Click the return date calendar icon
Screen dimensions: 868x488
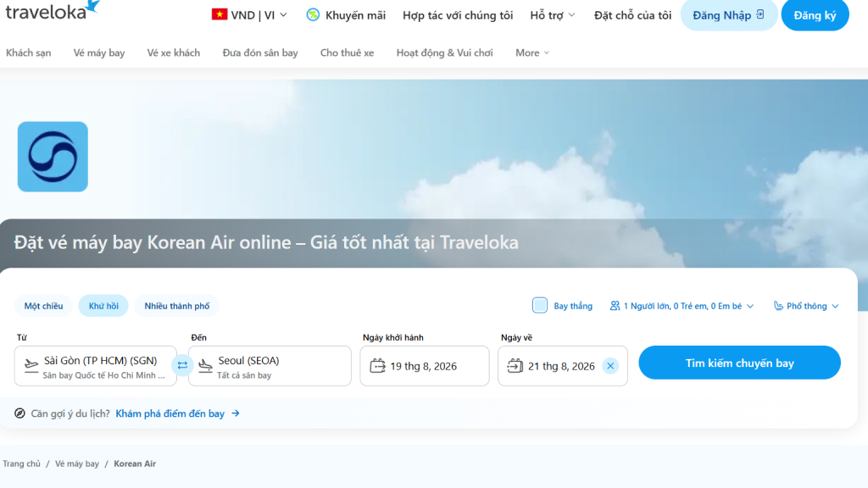[x=515, y=366]
